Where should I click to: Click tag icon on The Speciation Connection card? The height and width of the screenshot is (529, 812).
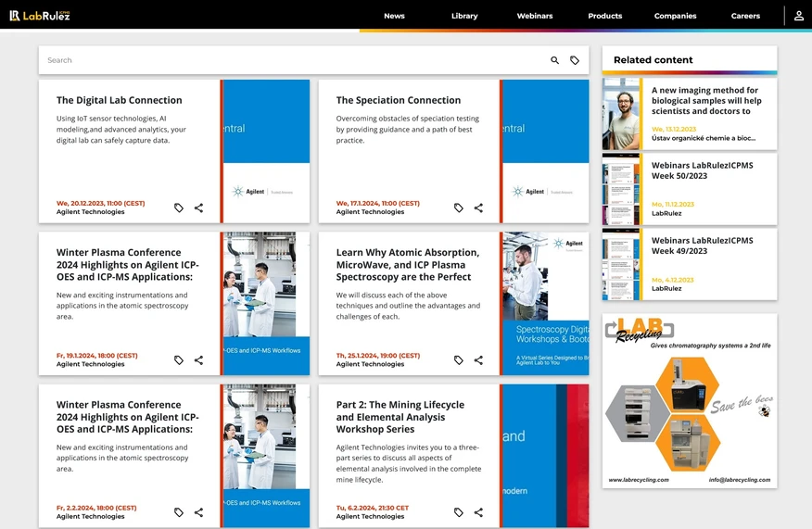[x=458, y=208]
